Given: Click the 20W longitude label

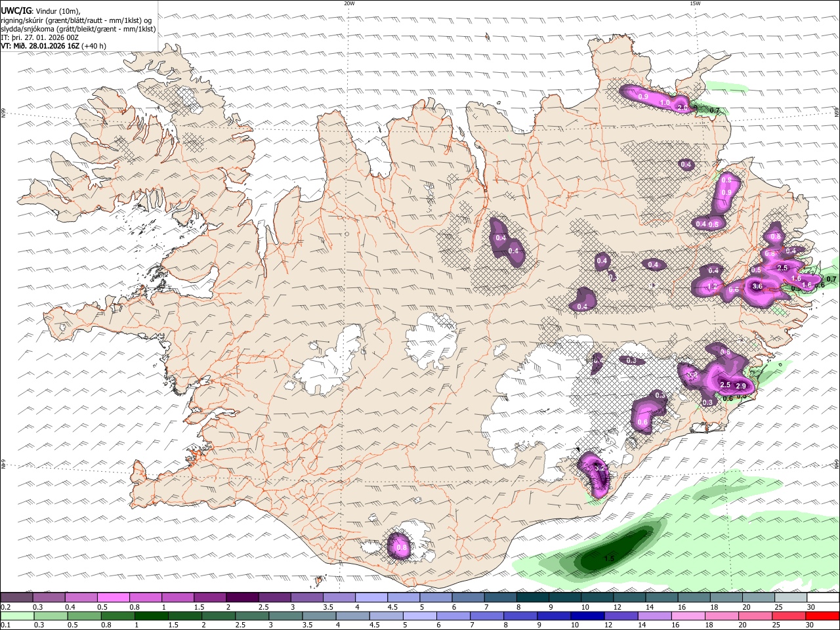Looking at the screenshot, I should pos(349,3).
